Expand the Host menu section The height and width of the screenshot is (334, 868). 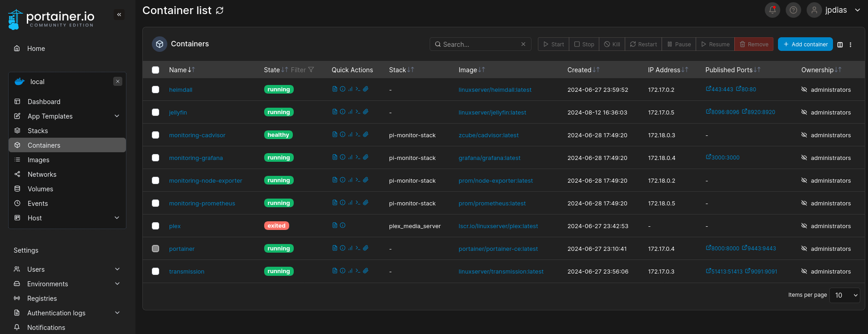pos(67,218)
